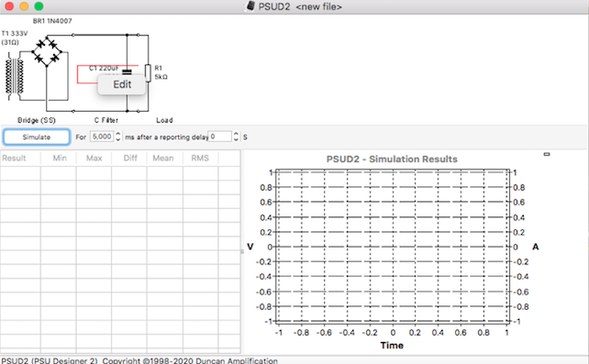
Task: Click the simulation duration field showing 5,000
Action: tap(102, 137)
